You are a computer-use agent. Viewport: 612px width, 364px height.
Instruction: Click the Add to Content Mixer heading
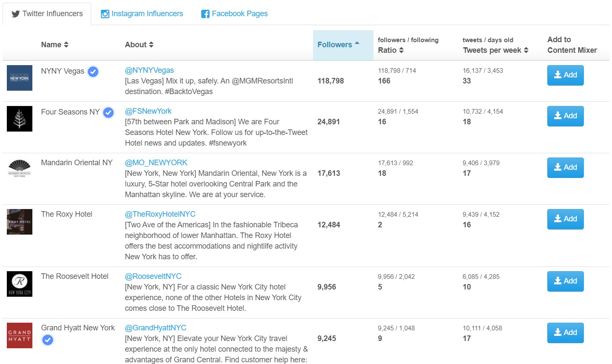[572, 45]
